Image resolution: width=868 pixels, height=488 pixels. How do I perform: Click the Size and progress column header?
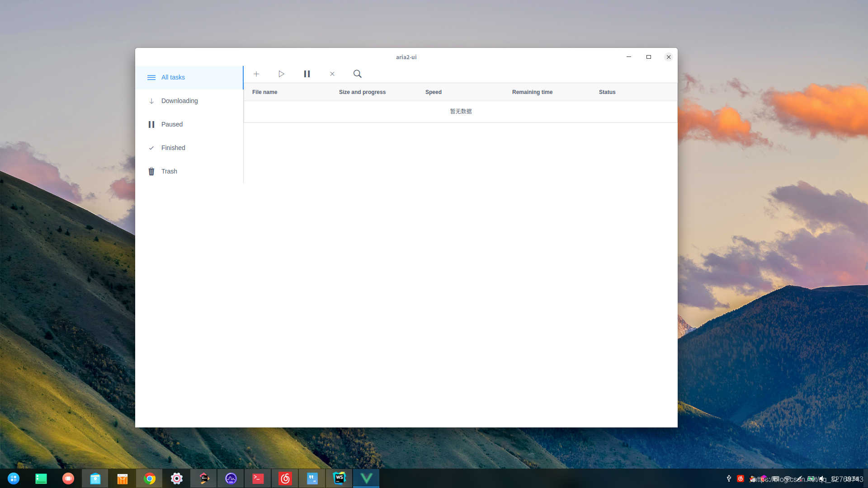point(362,92)
